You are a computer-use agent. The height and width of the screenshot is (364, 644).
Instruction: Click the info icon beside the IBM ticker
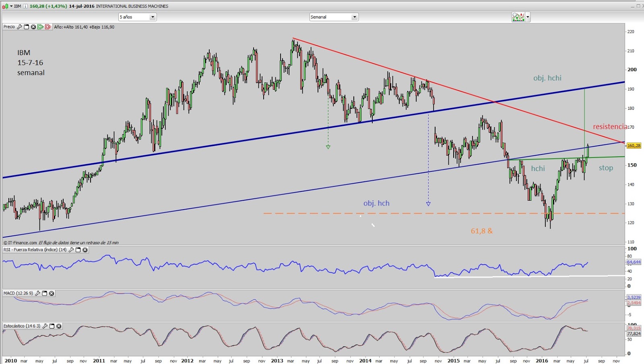click(26, 6)
